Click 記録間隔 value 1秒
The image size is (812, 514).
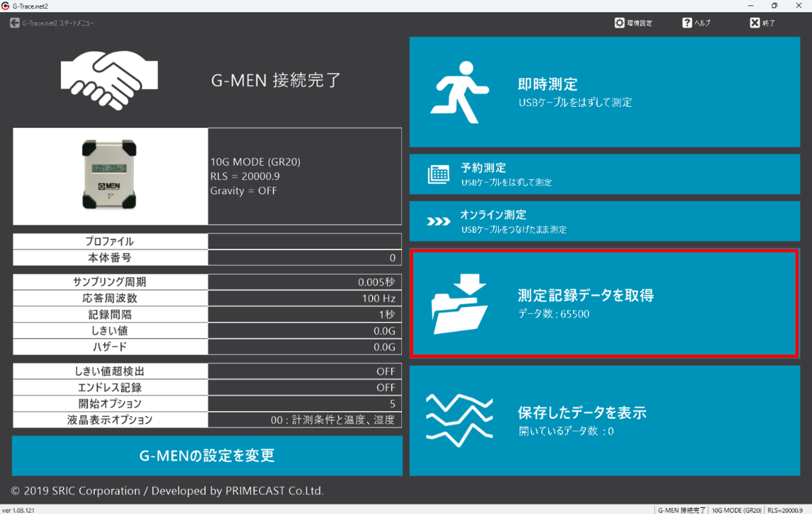click(x=305, y=314)
